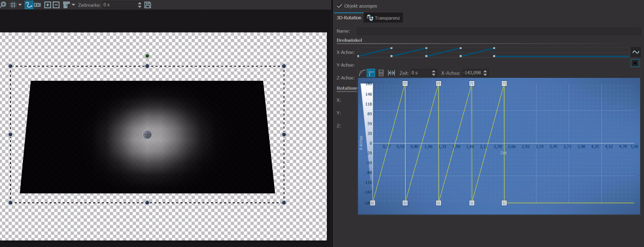This screenshot has height=247, width=644.
Task: Click the zoom magnifier icon
Action: pyautogui.click(x=3, y=5)
